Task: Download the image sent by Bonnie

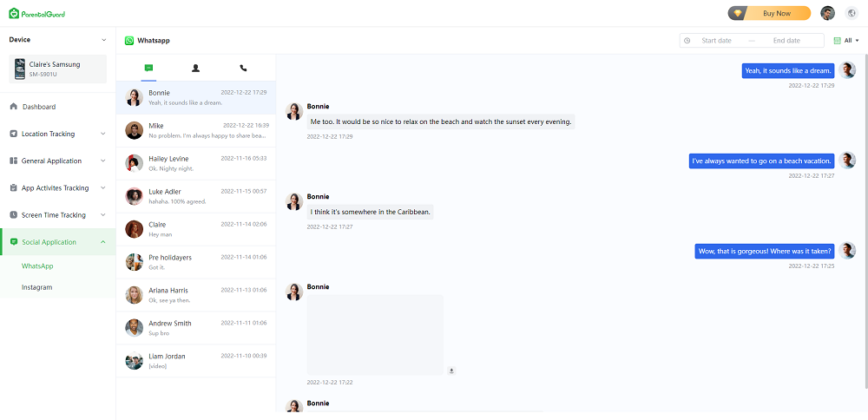Action: (x=451, y=371)
